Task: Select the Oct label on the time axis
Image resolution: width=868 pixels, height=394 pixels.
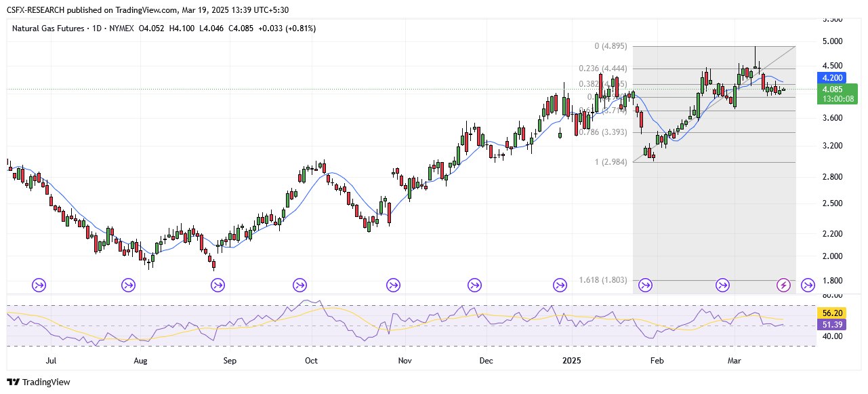Action: [x=311, y=361]
